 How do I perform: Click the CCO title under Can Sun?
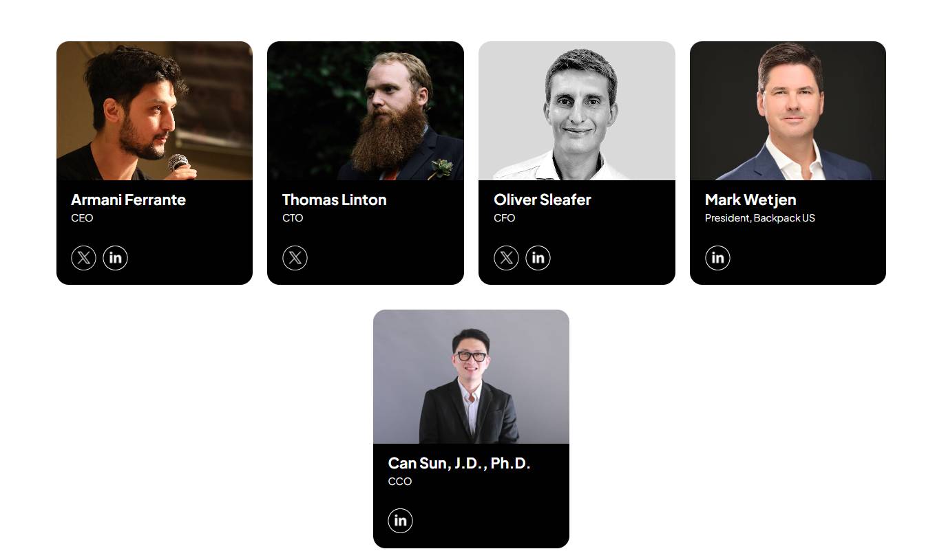[399, 482]
